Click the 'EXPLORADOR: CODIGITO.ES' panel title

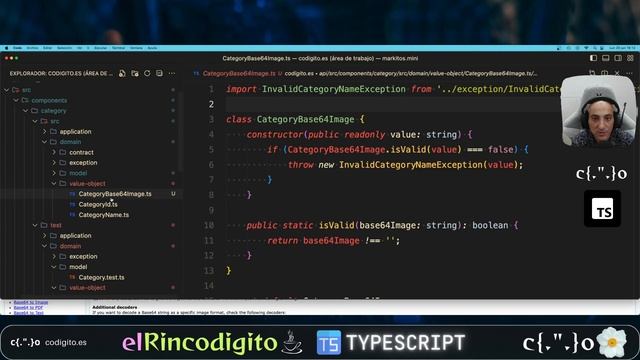[x=61, y=73]
